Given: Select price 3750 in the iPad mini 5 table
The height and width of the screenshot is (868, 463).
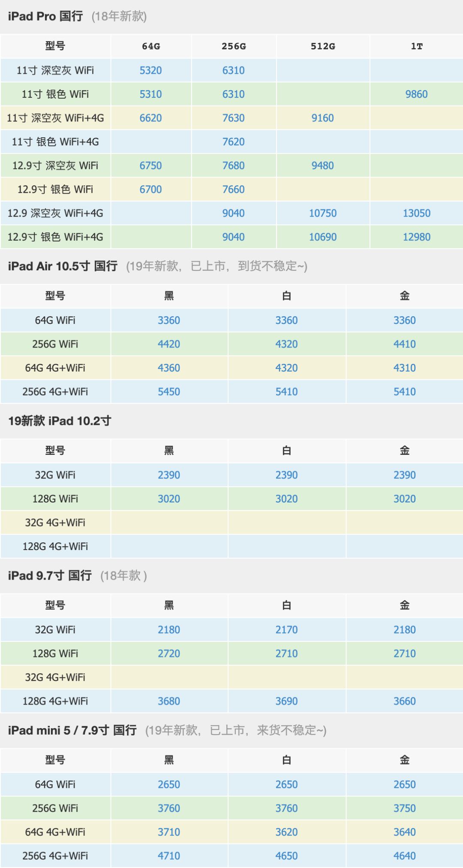Looking at the screenshot, I should (x=405, y=808).
